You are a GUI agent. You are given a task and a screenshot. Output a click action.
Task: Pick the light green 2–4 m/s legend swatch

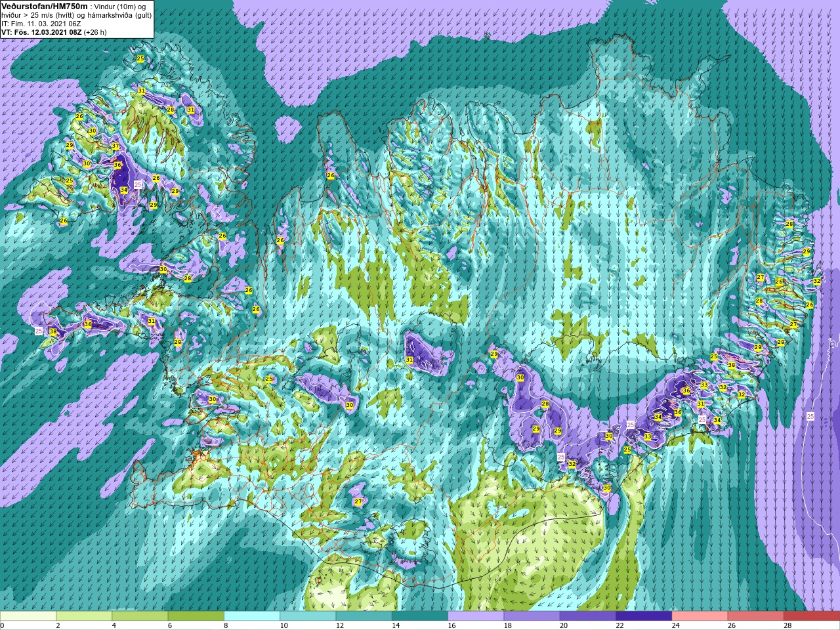point(84,616)
